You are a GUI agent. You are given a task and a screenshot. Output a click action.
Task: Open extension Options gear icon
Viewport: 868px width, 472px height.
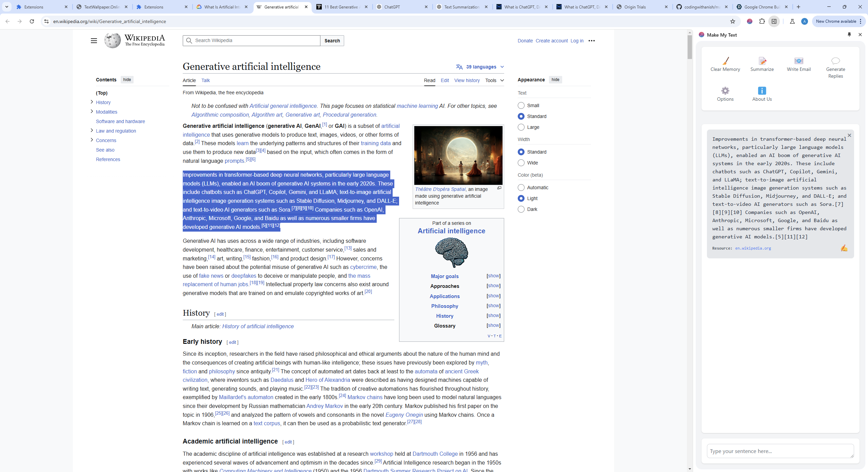[x=725, y=91]
